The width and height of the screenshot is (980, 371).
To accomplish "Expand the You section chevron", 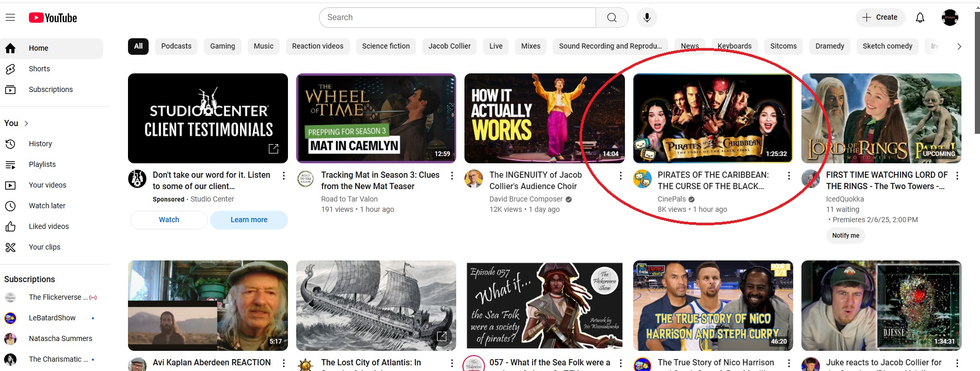I will pos(26,123).
